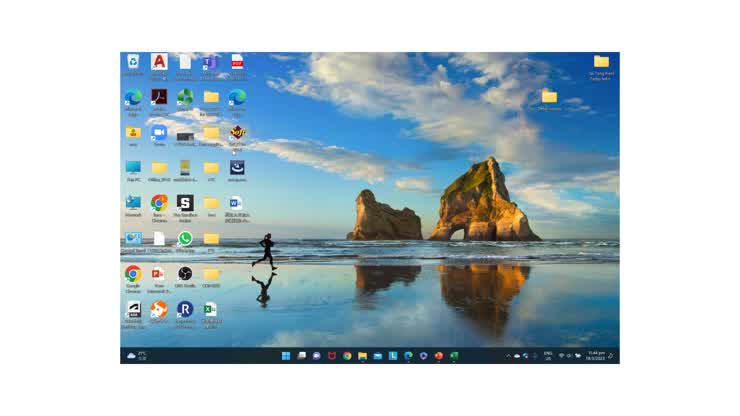The width and height of the screenshot is (740, 416).
Task: Select the folder in the top-right desktop corner
Action: [x=601, y=62]
